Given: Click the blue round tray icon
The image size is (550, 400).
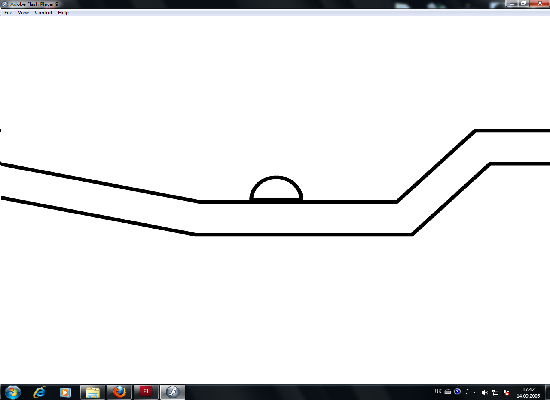Looking at the screenshot, I should click(457, 391).
